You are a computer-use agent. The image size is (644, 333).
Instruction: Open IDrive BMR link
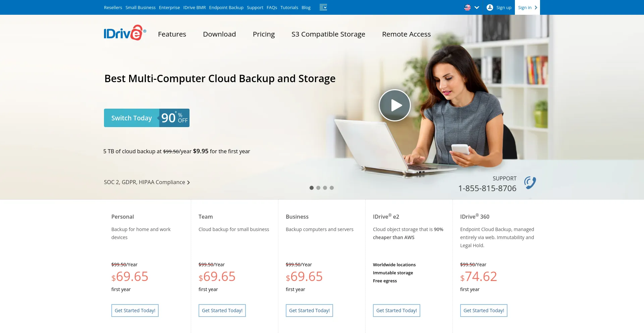195,7
